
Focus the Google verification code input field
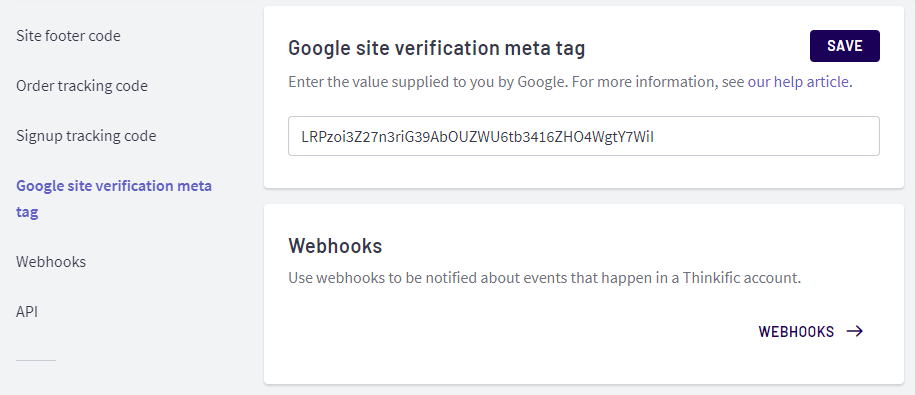[584, 136]
